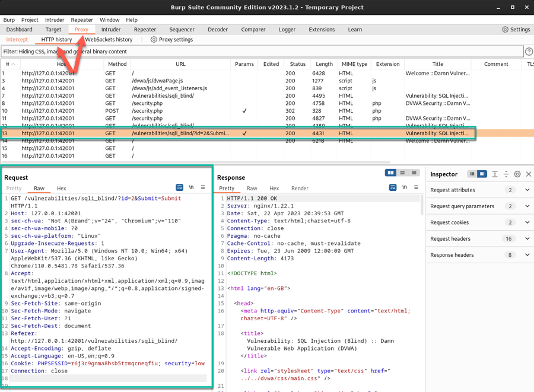534x392 pixels.
Task: Switch to top-bottom request/response layout
Action: 402,173
